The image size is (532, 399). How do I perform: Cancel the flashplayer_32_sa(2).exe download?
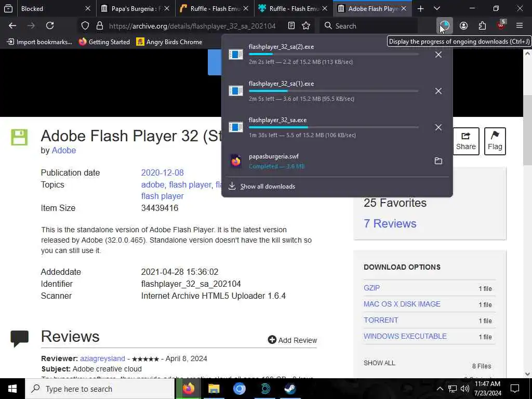pyautogui.click(x=438, y=54)
